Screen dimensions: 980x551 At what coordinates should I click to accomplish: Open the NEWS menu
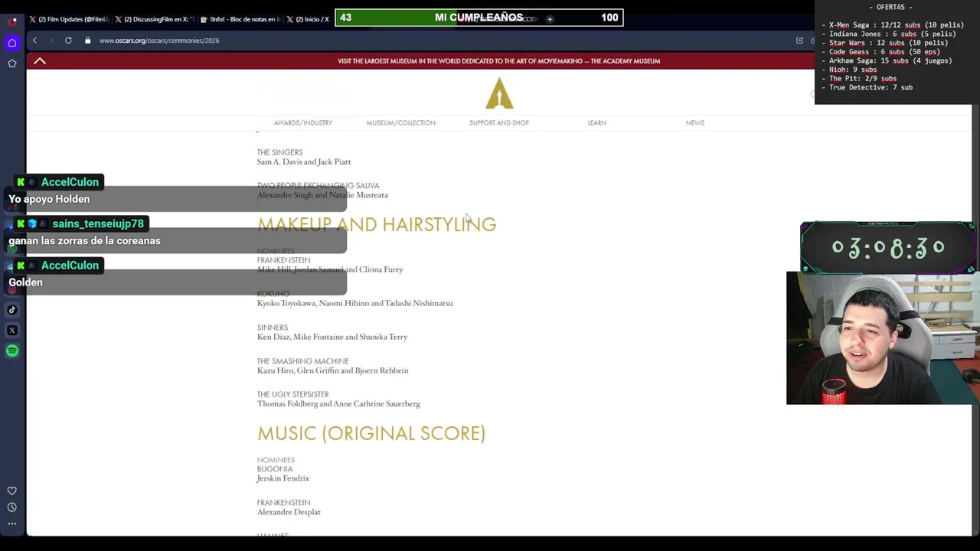tap(695, 122)
